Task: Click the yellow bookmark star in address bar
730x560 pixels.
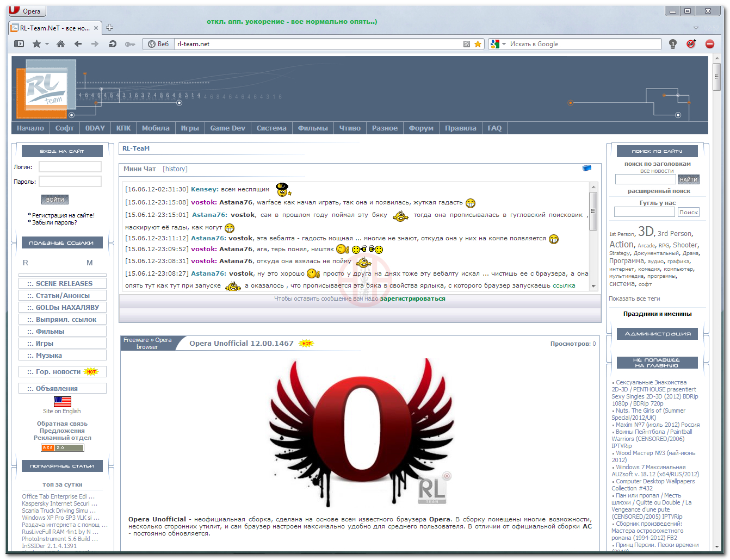Action: click(478, 44)
